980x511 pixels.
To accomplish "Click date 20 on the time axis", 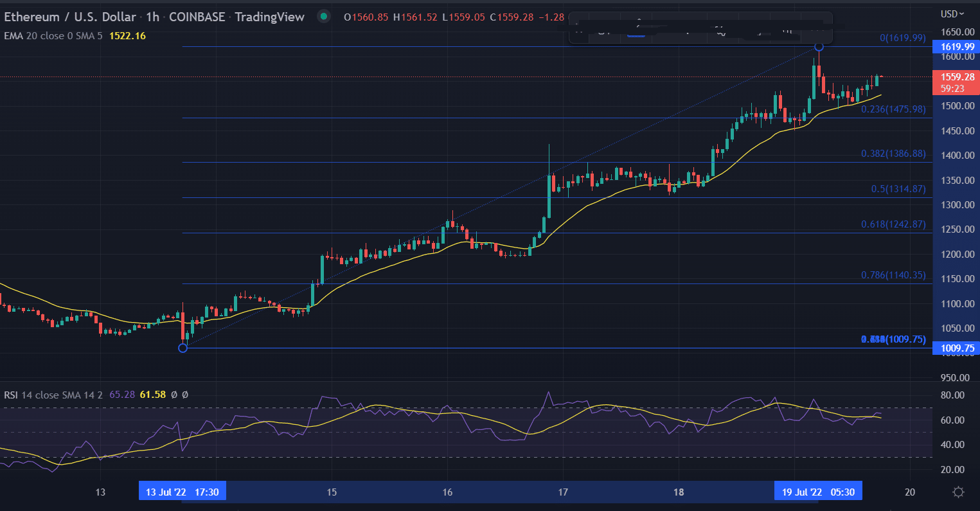I will tap(910, 492).
